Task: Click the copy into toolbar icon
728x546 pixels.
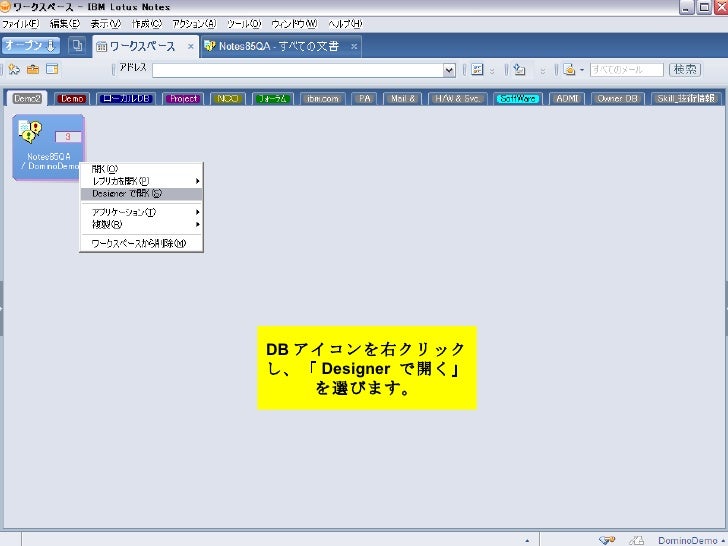Action: 520,70
